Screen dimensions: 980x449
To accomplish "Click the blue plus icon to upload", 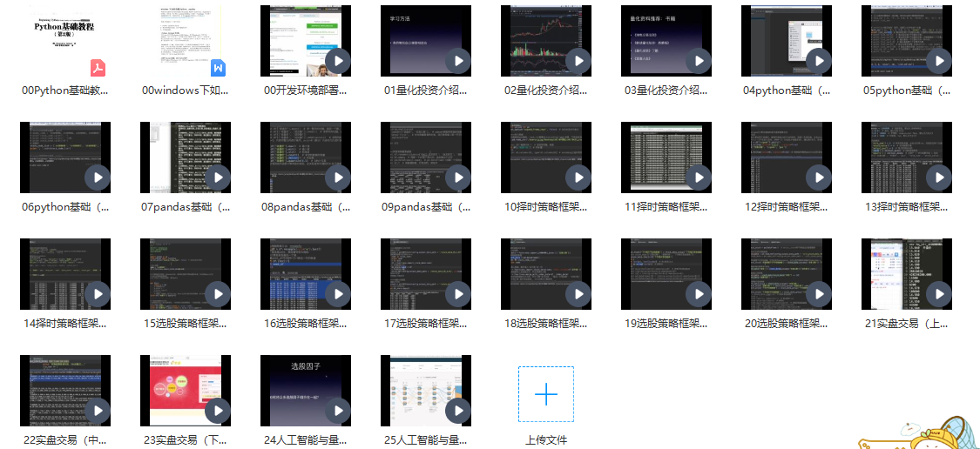I will [546, 394].
